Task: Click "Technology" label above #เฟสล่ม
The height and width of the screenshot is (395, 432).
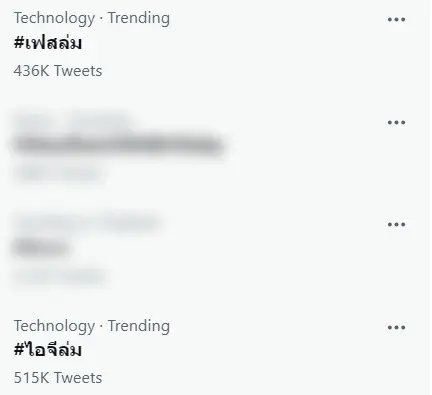Action: 54,19
